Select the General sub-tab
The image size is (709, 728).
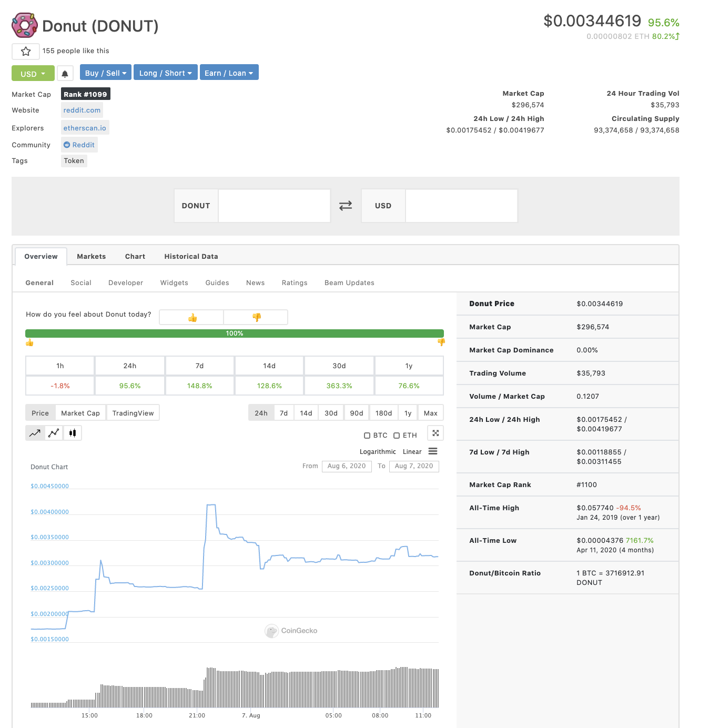[x=39, y=282]
